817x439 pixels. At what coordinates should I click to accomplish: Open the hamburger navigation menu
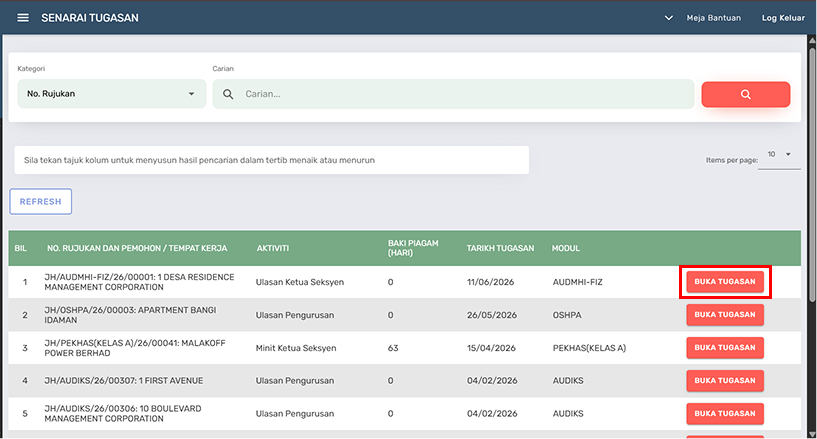tap(23, 18)
